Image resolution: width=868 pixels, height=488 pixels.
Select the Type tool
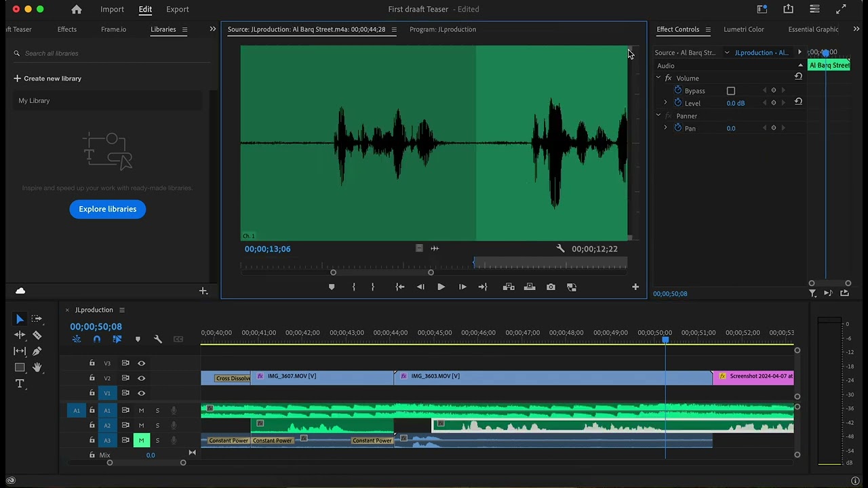(20, 384)
